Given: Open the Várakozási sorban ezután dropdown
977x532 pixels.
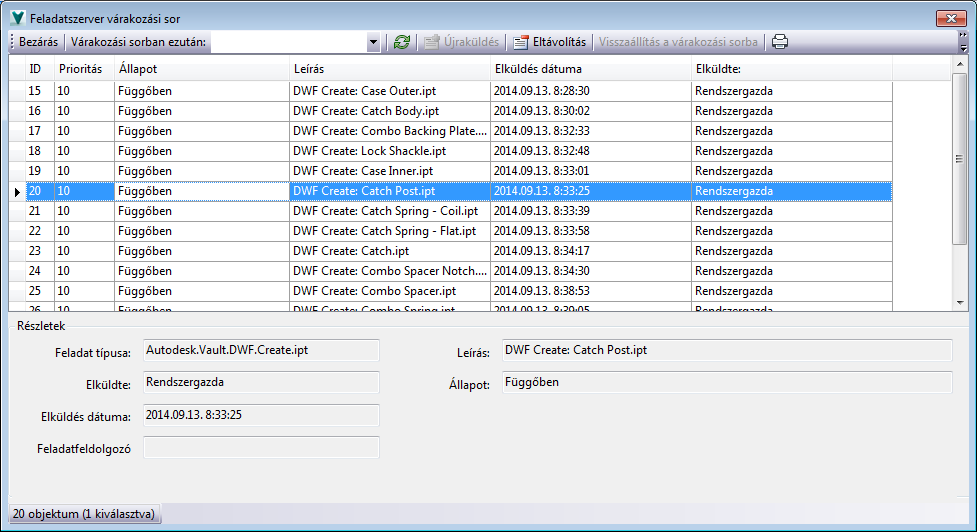Looking at the screenshot, I should 373,42.
